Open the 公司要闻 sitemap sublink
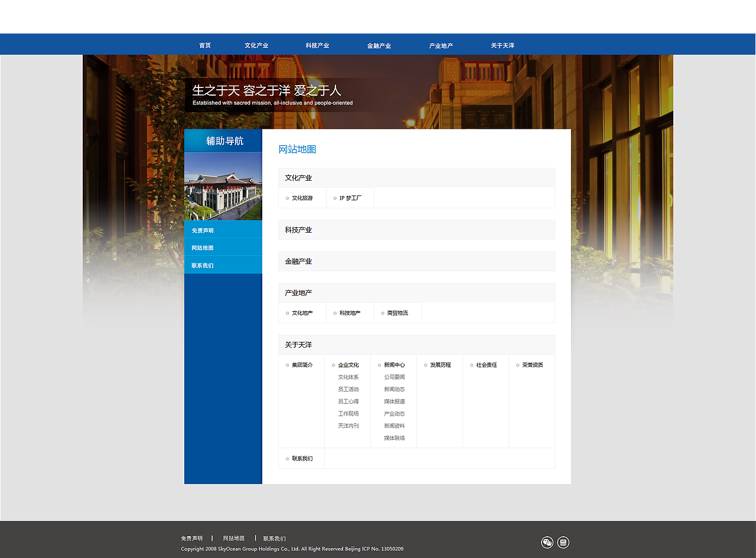This screenshot has width=756, height=558. pos(395,377)
